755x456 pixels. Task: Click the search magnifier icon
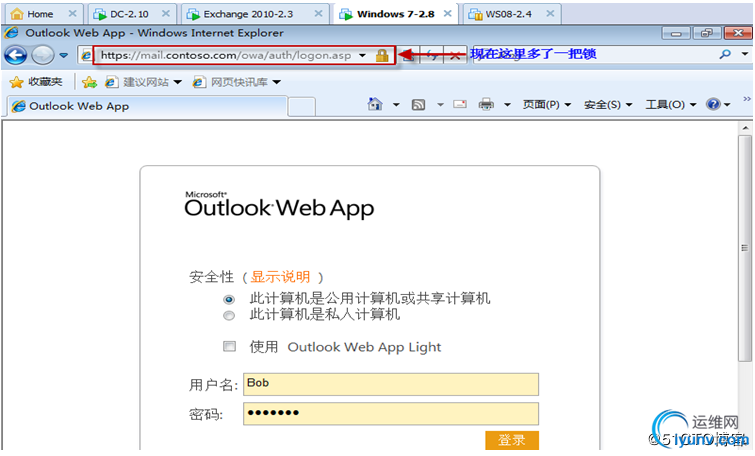(x=725, y=54)
